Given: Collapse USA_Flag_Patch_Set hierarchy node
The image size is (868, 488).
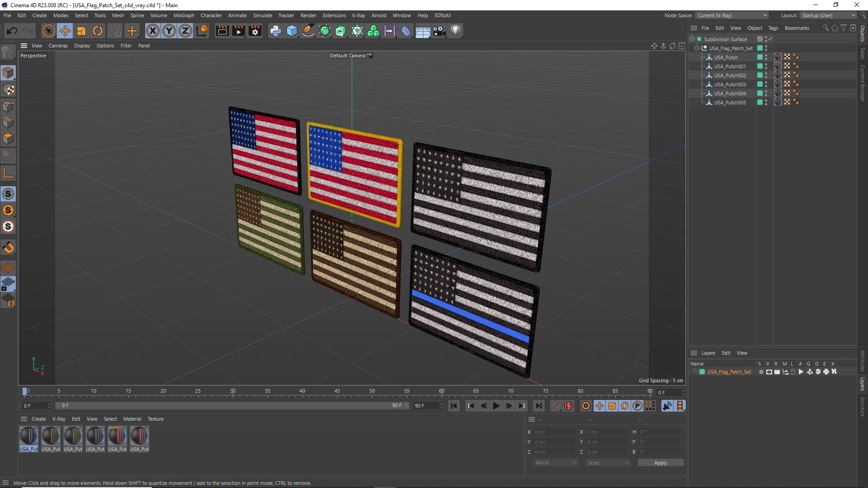Looking at the screenshot, I should tap(697, 48).
